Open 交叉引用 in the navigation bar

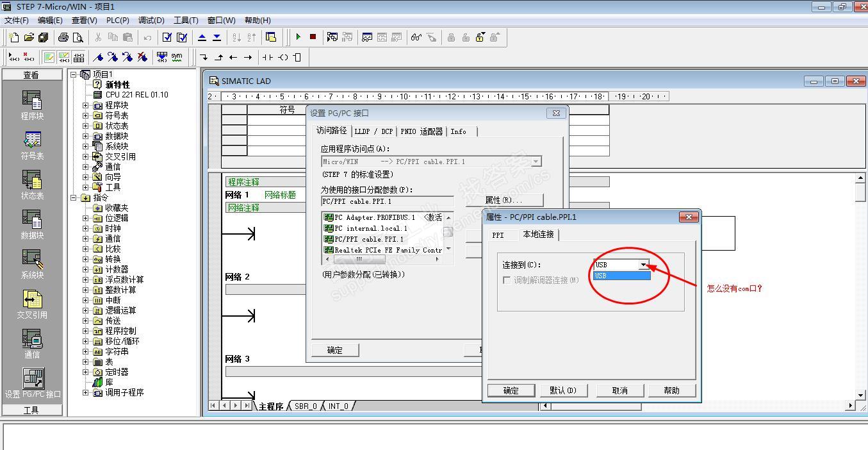(32, 304)
